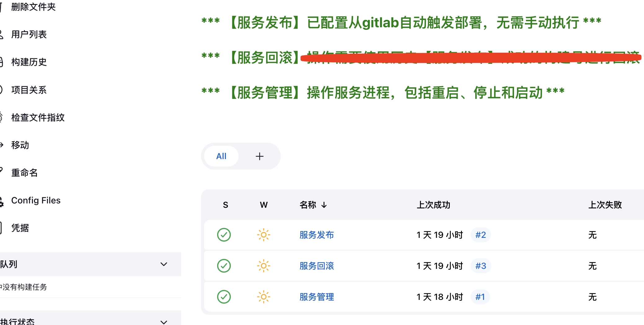Click the 队列 panel title
Image resolution: width=644 pixels, height=325 pixels.
coord(9,264)
